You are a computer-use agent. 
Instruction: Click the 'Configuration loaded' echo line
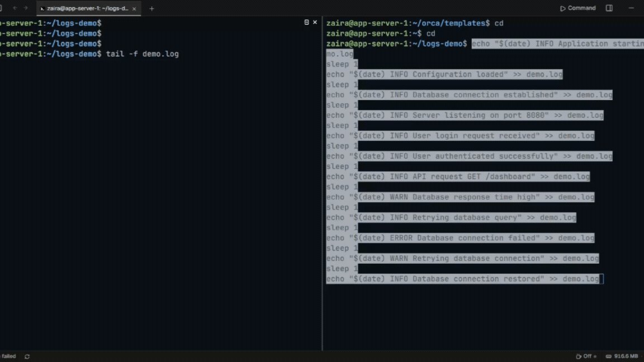(444, 74)
